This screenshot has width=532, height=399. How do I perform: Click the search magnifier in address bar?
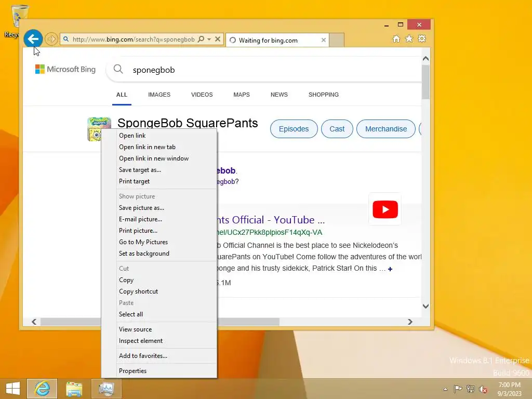(x=201, y=39)
